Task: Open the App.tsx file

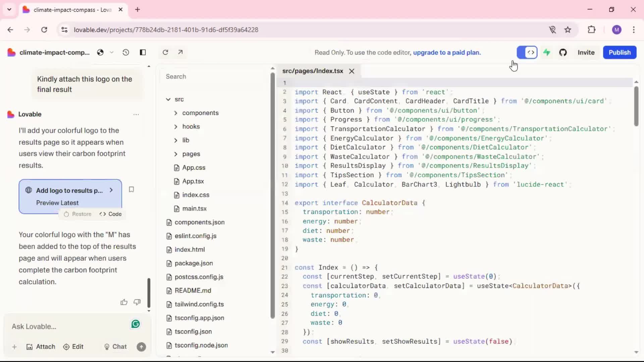Action: (x=189, y=181)
